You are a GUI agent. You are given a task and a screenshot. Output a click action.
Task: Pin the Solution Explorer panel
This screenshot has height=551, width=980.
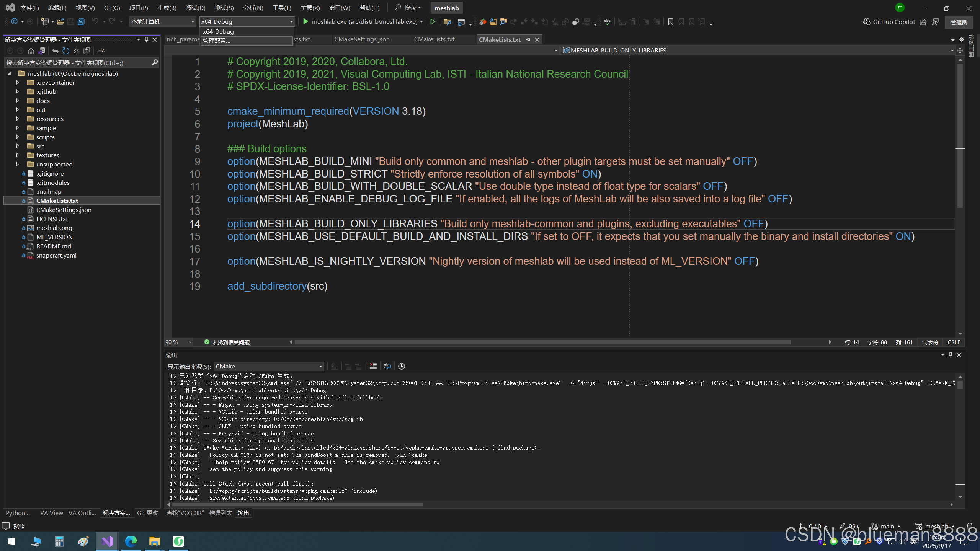point(146,39)
